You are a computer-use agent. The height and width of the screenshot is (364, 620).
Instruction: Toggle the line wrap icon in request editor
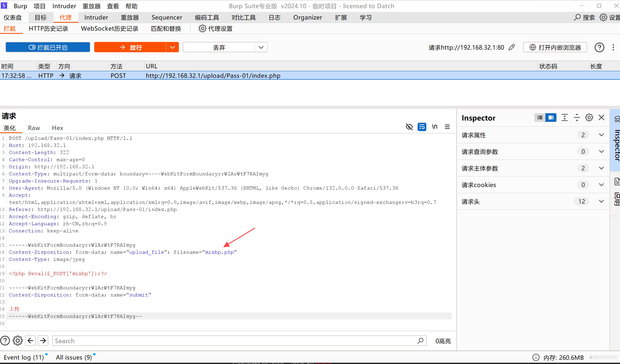(422, 127)
